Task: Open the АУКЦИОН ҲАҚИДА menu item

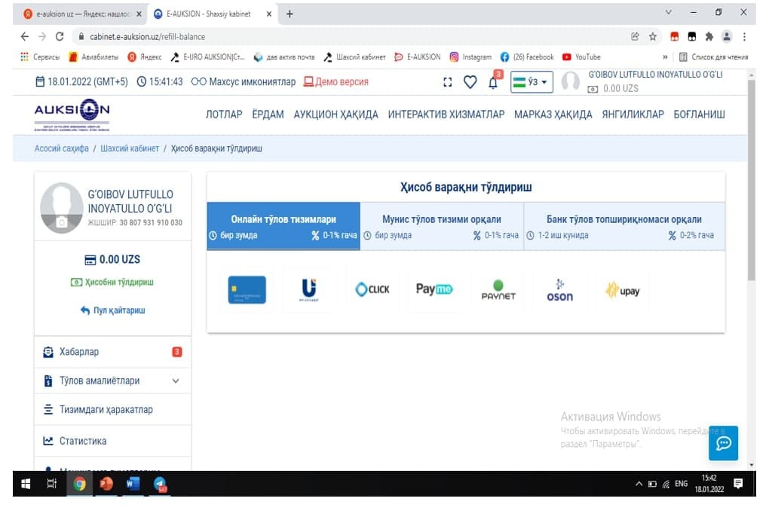Action: (336, 115)
